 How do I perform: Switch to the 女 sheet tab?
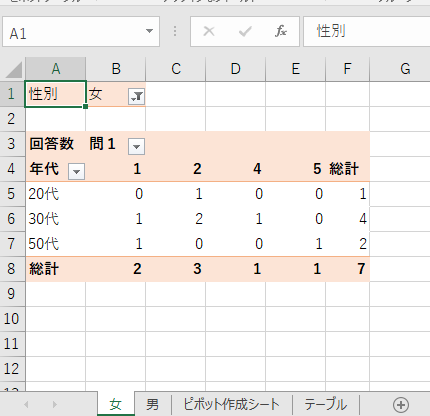116,404
